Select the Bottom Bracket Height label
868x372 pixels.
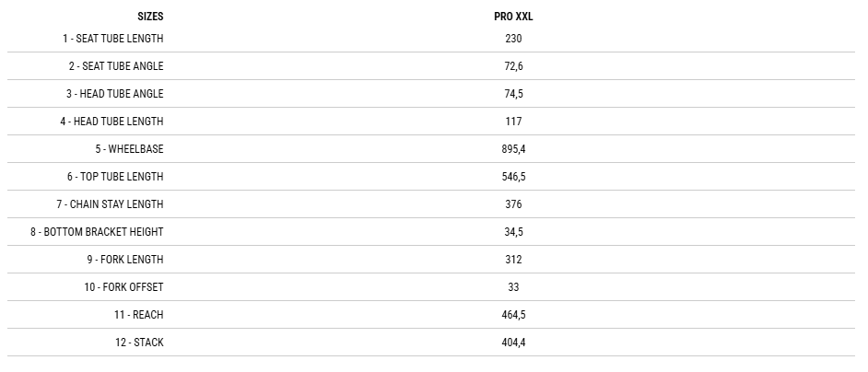pyautogui.click(x=97, y=232)
